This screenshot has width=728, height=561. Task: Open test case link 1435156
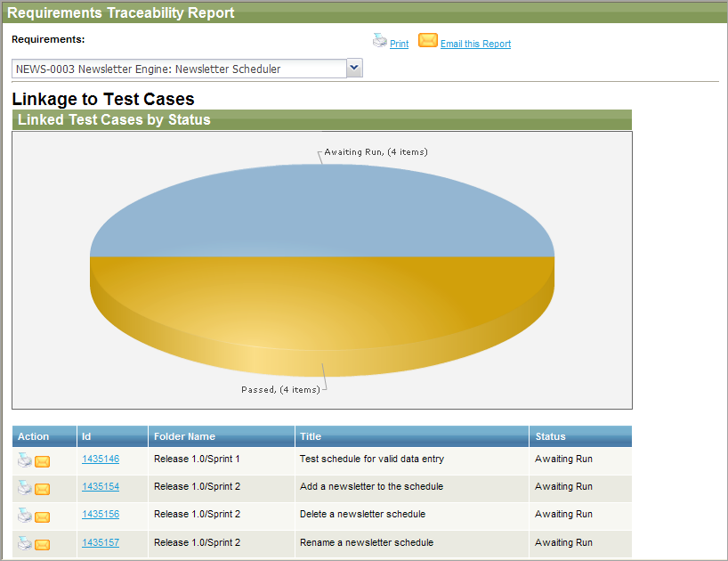click(101, 514)
